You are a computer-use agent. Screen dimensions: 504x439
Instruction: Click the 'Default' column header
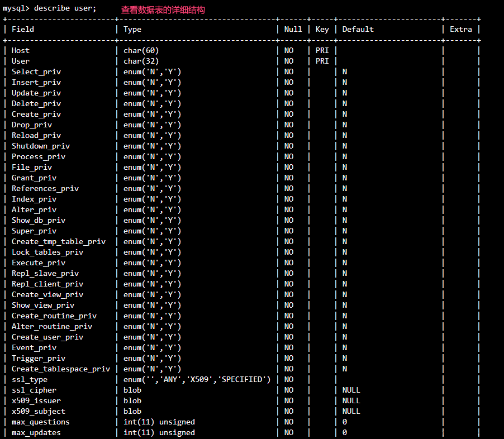(x=358, y=29)
